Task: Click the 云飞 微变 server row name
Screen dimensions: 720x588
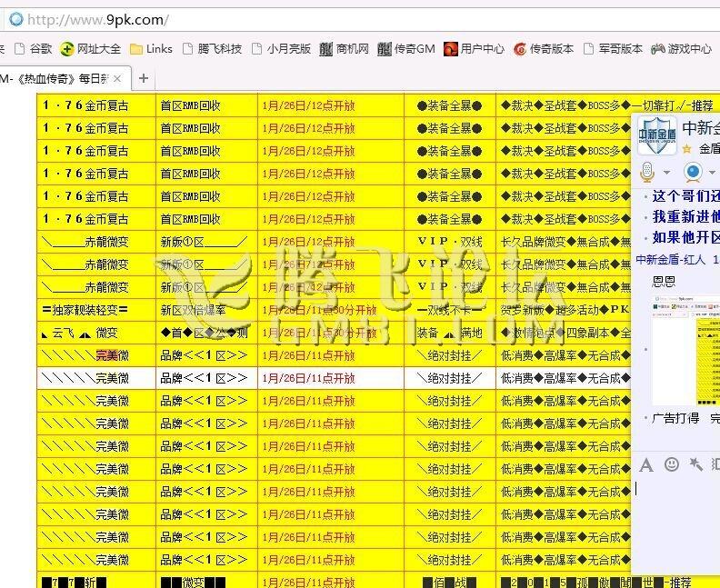Action: [79, 333]
